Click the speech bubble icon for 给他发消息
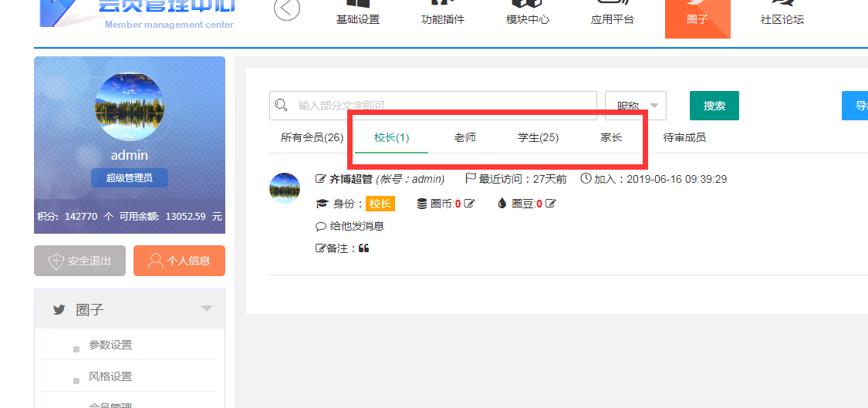The height and width of the screenshot is (408, 868). click(321, 226)
